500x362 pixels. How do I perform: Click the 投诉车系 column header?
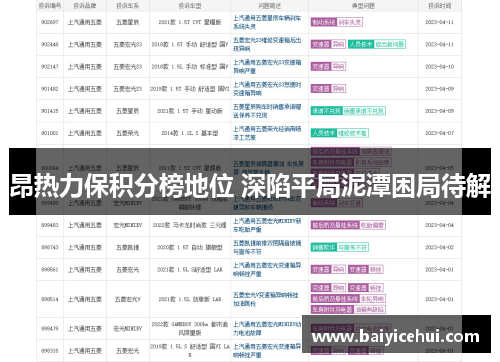pos(128,6)
